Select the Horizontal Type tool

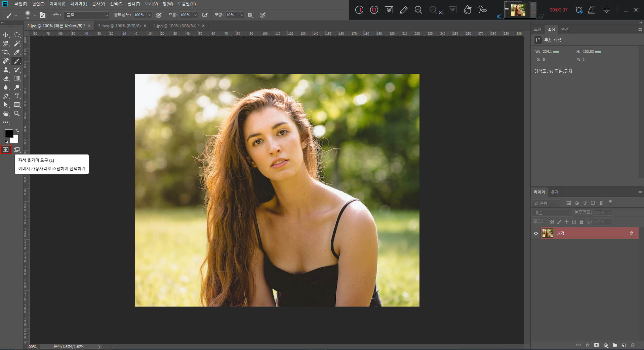point(17,96)
